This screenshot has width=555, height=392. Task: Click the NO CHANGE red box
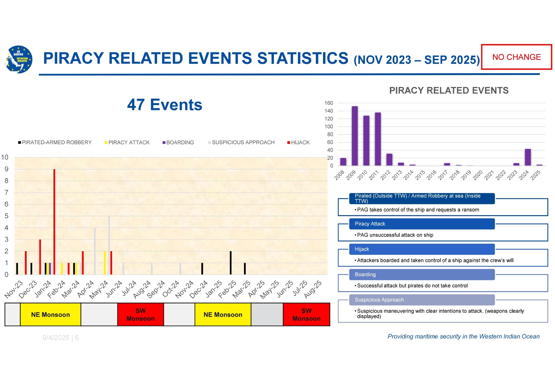coord(516,57)
